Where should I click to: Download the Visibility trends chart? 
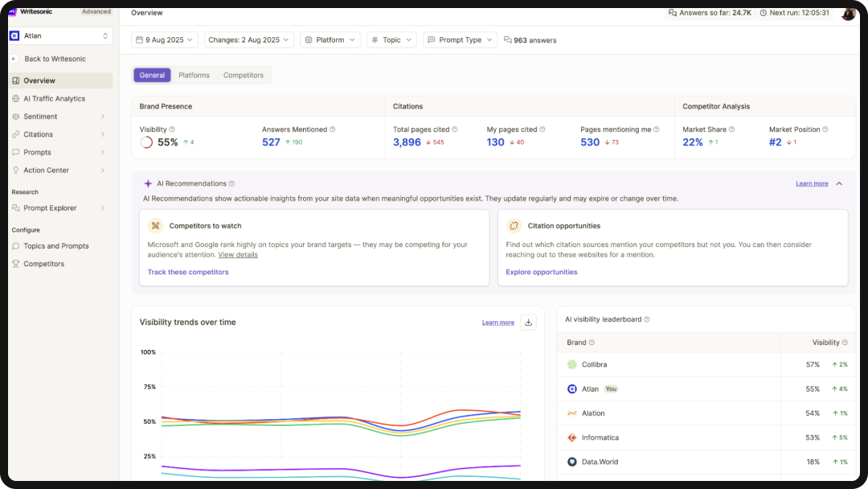coord(528,322)
